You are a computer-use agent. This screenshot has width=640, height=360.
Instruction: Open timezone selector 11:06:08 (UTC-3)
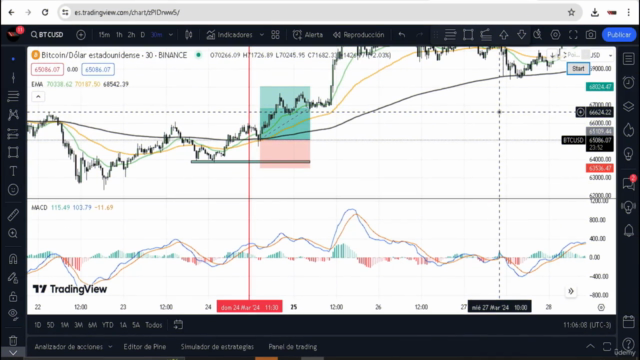pyautogui.click(x=587, y=325)
